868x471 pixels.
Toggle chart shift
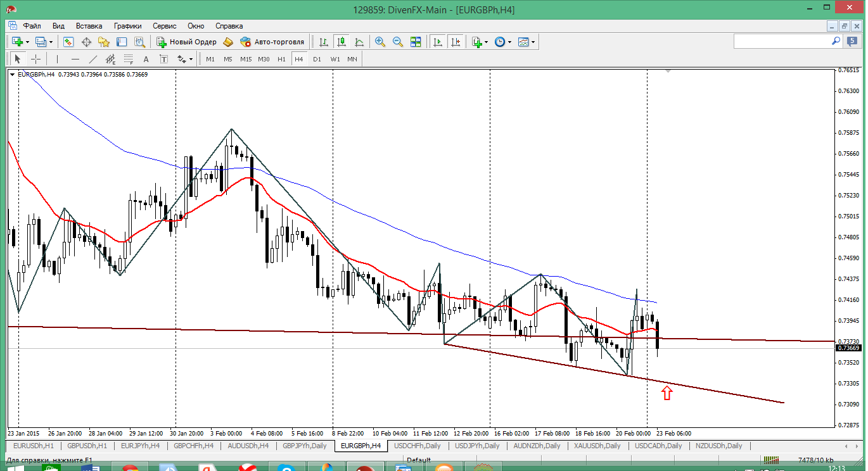click(x=456, y=42)
